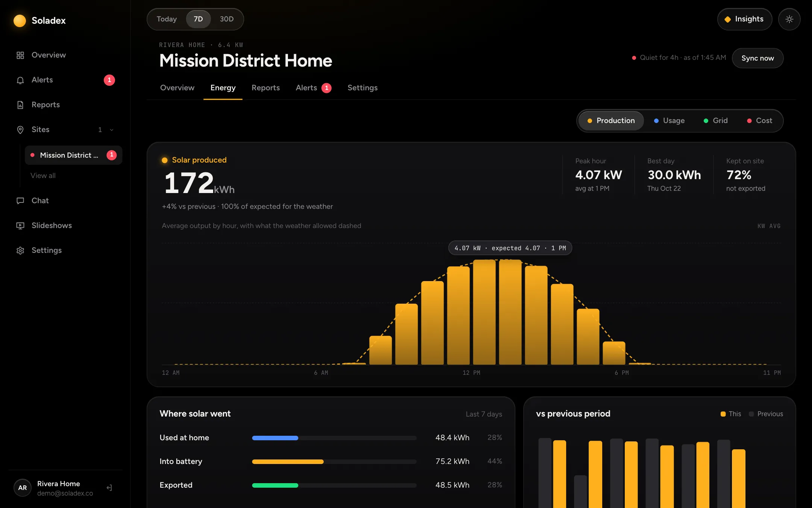The width and height of the screenshot is (812, 508).
Task: Click the Sync now button
Action: (757, 58)
